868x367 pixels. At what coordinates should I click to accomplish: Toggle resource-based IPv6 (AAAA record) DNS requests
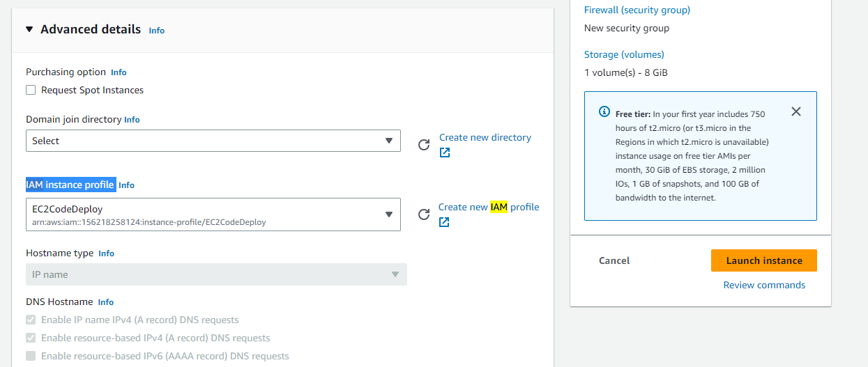pos(31,356)
